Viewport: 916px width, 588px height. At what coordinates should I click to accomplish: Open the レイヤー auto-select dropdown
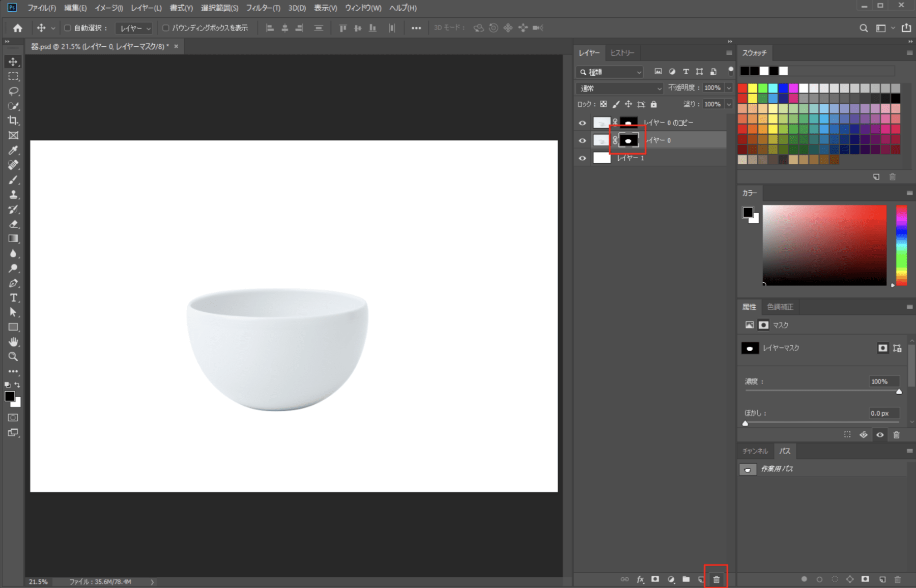[x=134, y=28]
